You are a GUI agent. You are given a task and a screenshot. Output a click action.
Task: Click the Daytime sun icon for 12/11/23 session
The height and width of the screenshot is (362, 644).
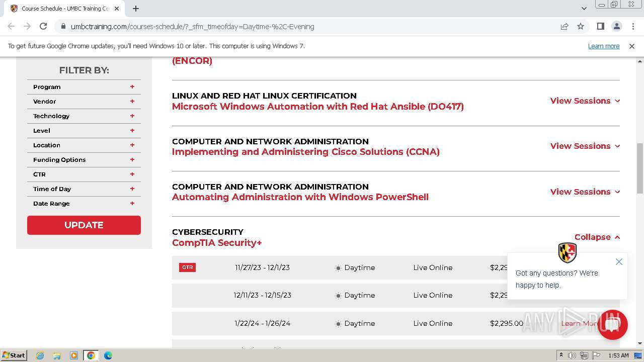tap(338, 296)
